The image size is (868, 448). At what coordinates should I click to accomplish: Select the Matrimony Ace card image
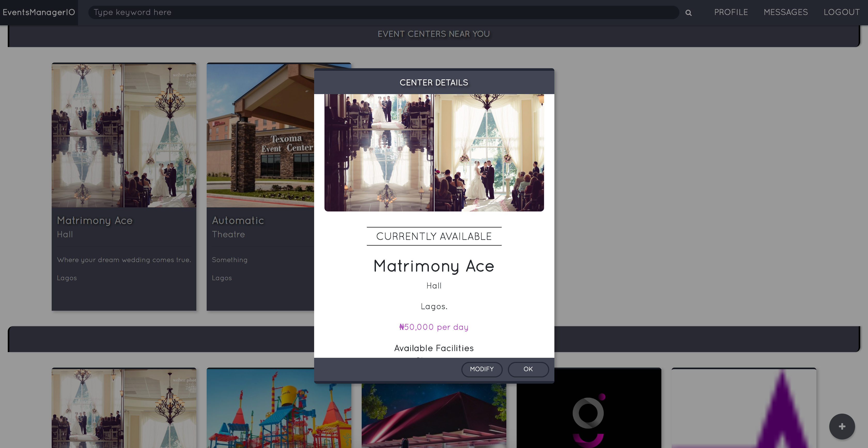(124, 135)
